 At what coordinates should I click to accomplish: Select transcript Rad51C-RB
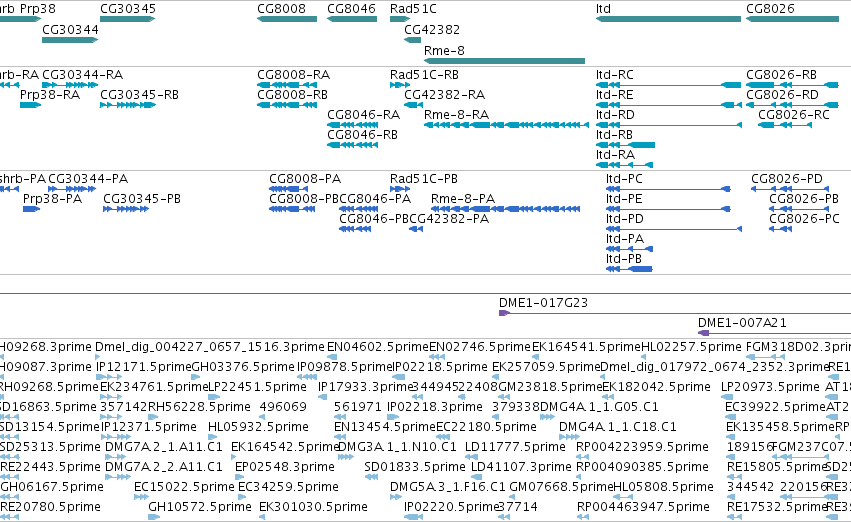[400, 85]
